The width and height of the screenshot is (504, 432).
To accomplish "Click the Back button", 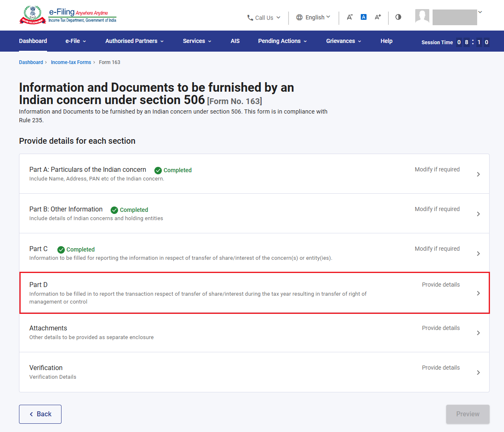I will point(40,414).
